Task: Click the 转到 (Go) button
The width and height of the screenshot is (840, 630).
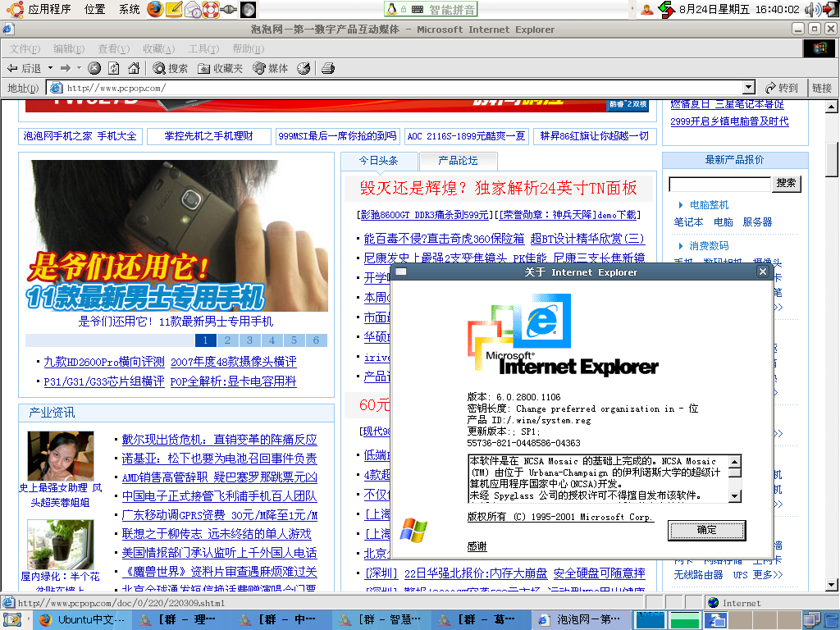Action: point(782,88)
